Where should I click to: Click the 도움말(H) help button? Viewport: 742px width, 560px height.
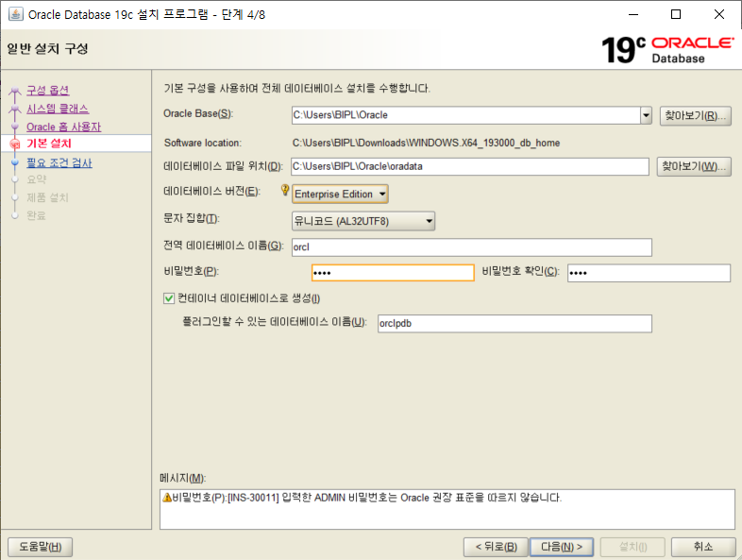[41, 547]
